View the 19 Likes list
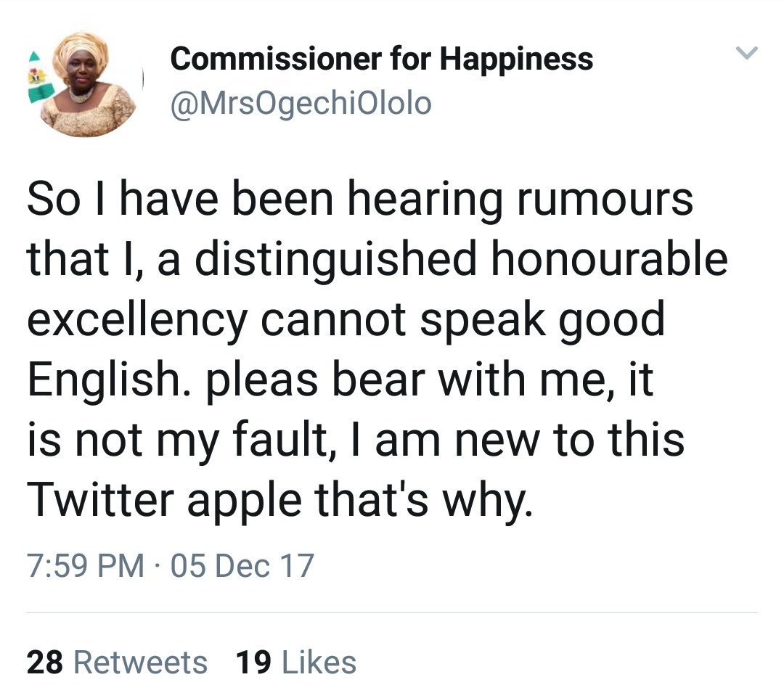The height and width of the screenshot is (693, 784). point(296,663)
